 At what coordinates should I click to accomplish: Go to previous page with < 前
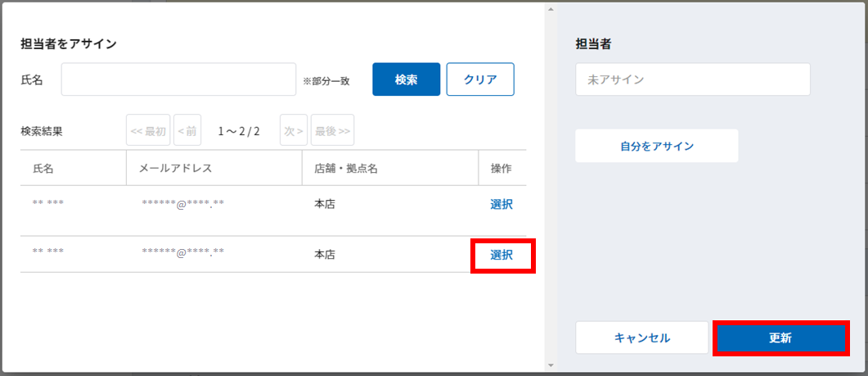click(187, 131)
